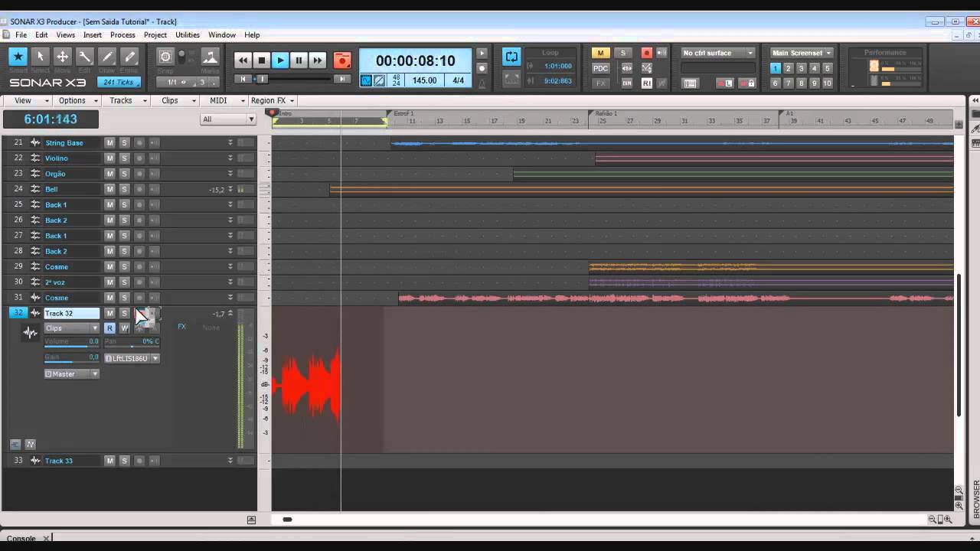Viewport: 980px width, 551px height.
Task: Open the Region FX menu
Action: [273, 100]
